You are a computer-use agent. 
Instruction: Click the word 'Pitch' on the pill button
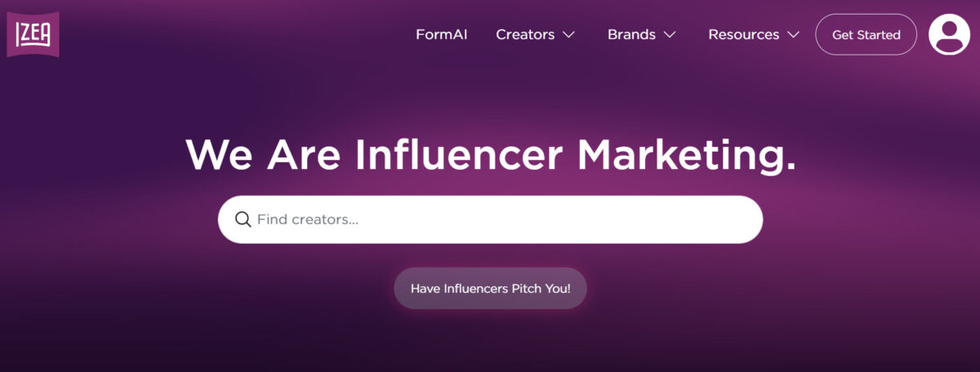pos(519,289)
